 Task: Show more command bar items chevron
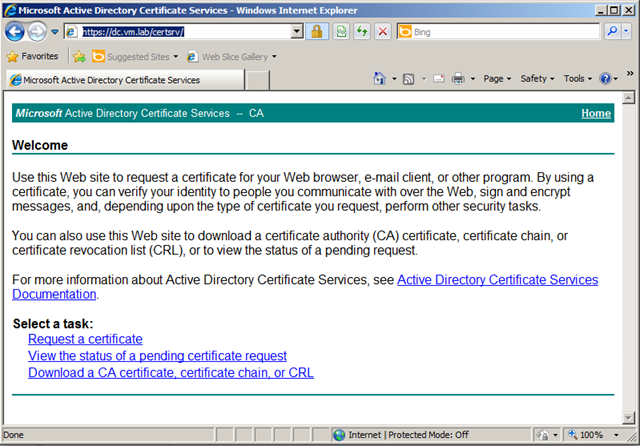(x=630, y=73)
